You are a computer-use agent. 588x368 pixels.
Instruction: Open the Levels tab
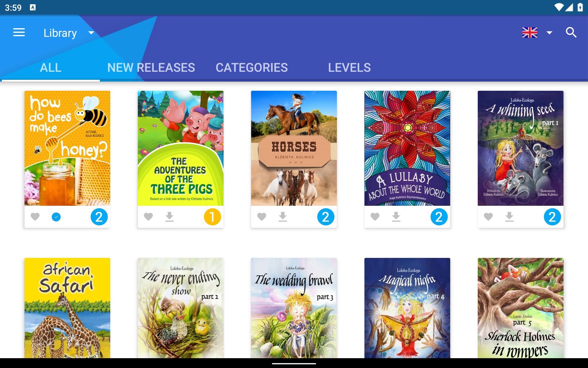click(x=349, y=67)
